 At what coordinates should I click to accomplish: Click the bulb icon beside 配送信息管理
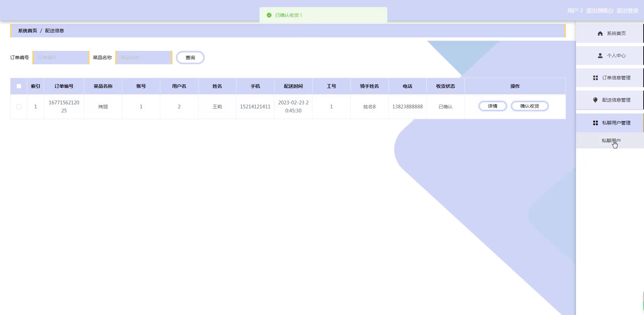point(595,100)
